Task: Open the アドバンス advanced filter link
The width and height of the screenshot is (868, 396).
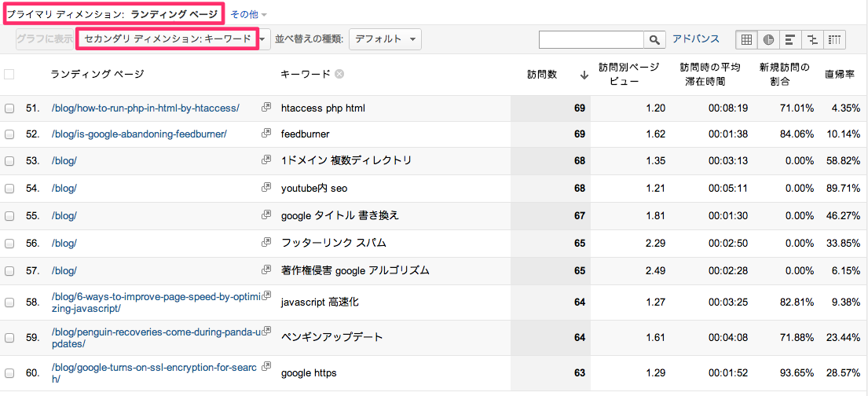Action: point(696,38)
